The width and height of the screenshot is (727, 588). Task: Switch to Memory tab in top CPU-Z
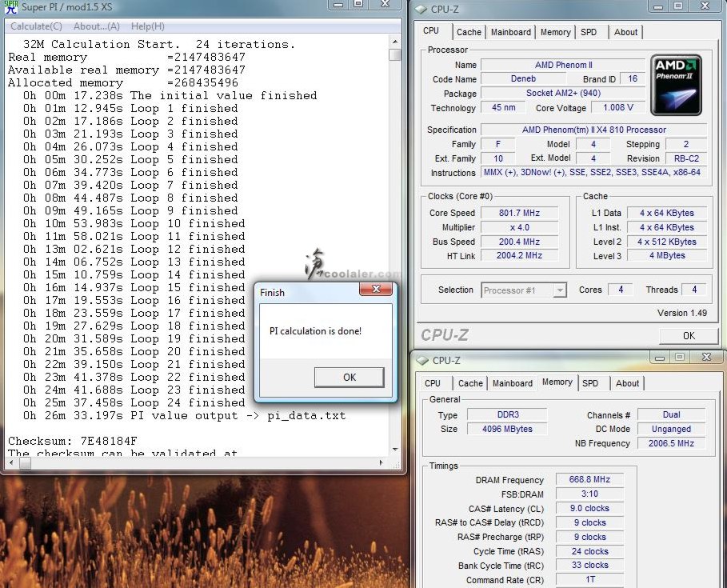coord(555,32)
